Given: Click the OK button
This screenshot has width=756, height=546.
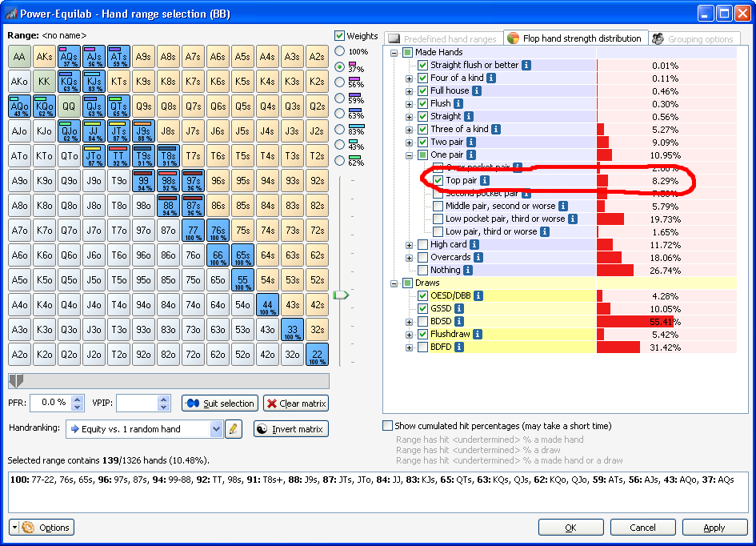Looking at the screenshot, I should tap(571, 528).
